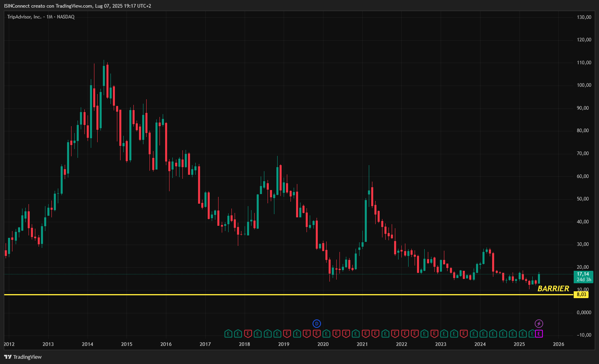Click the 24d 3h countdown label
This screenshot has width=599, height=364.
tap(584, 280)
